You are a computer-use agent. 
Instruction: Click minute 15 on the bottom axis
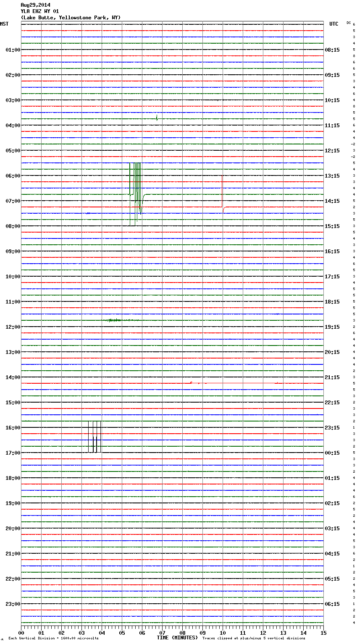click(323, 633)
